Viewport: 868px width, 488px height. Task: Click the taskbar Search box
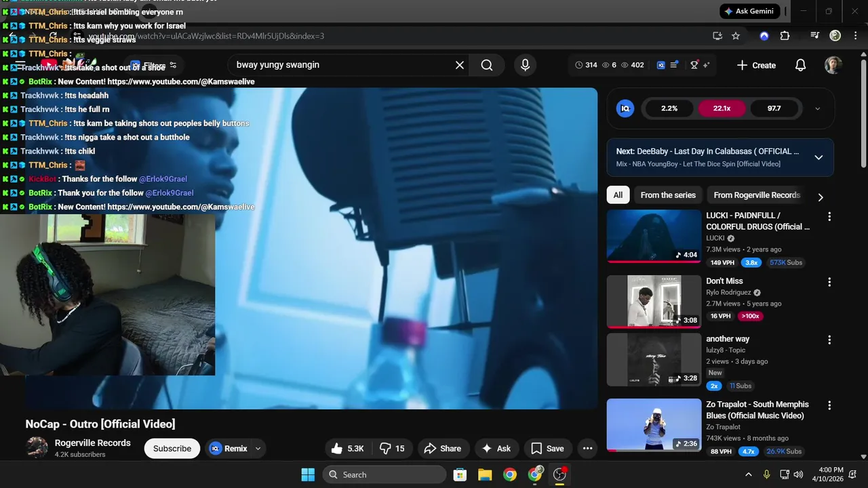tap(384, 474)
